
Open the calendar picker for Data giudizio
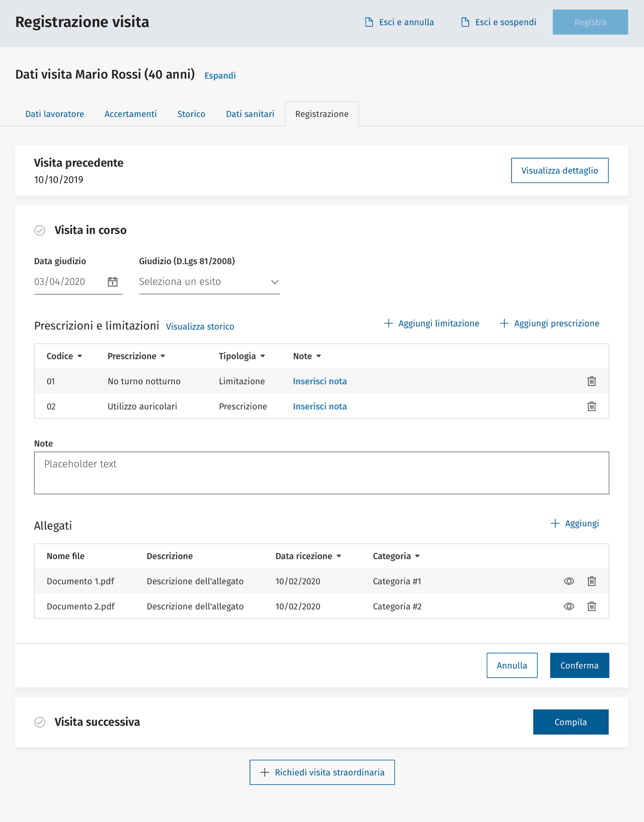pos(113,282)
